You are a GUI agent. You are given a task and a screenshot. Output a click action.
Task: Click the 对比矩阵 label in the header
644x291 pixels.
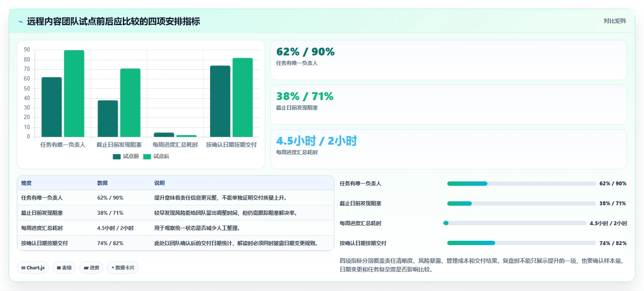[615, 21]
